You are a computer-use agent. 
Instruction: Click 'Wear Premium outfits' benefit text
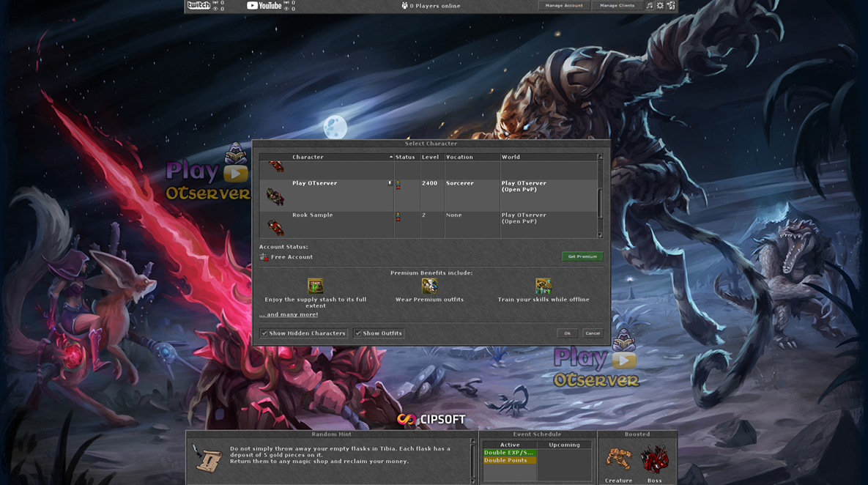click(429, 300)
